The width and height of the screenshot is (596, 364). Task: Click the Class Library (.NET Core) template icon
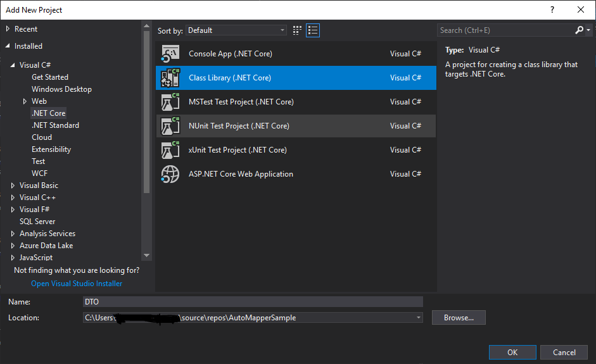click(170, 77)
